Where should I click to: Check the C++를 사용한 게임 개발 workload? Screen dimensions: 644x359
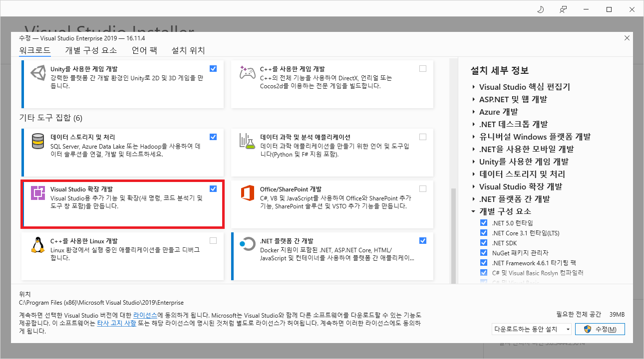[423, 68]
